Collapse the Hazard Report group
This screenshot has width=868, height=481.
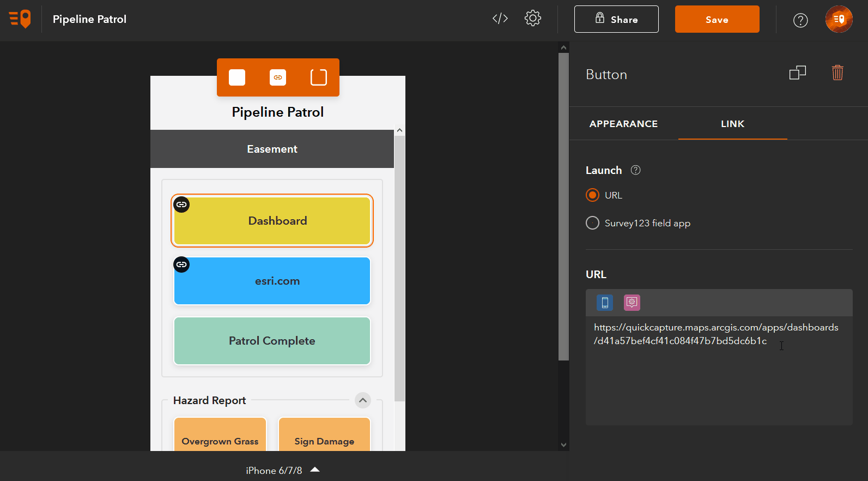tap(363, 400)
